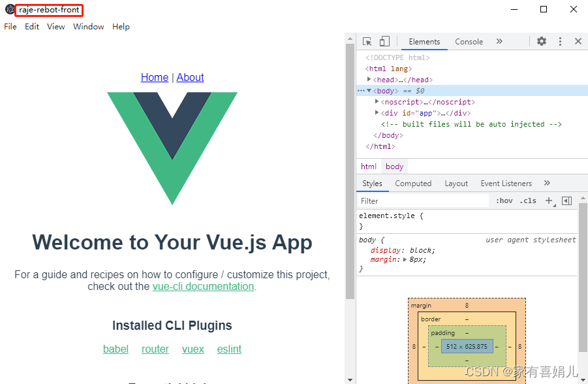Expand the head element node

[369, 79]
